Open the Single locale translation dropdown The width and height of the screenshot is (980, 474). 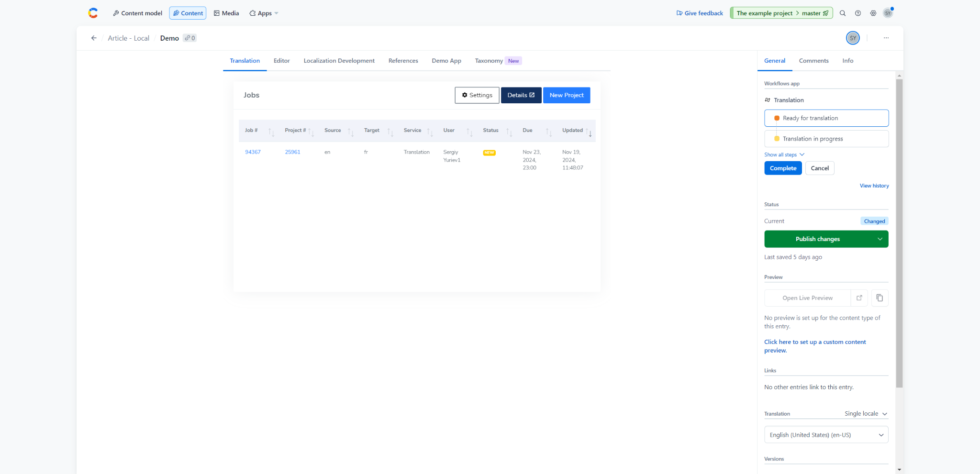[866, 414]
